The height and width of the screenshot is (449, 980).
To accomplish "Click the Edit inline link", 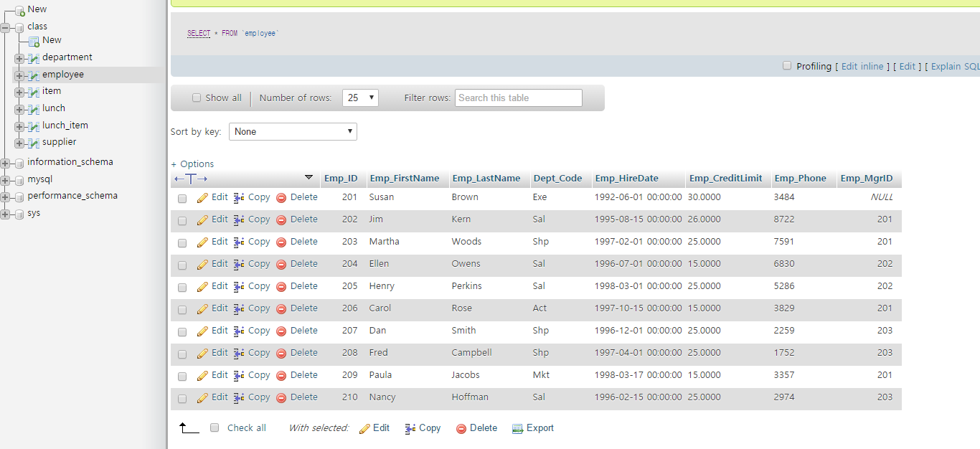I will pyautogui.click(x=862, y=66).
